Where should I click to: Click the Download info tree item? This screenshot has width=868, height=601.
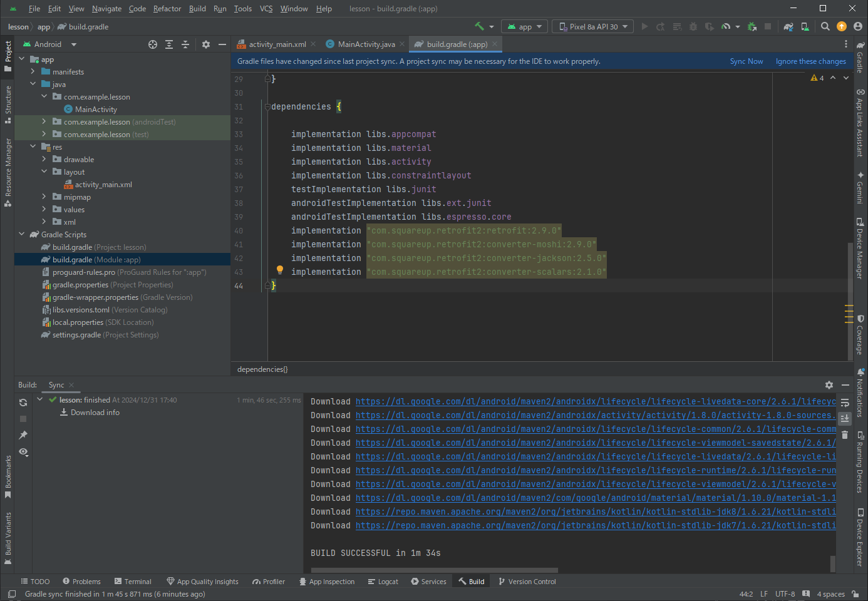coord(90,413)
